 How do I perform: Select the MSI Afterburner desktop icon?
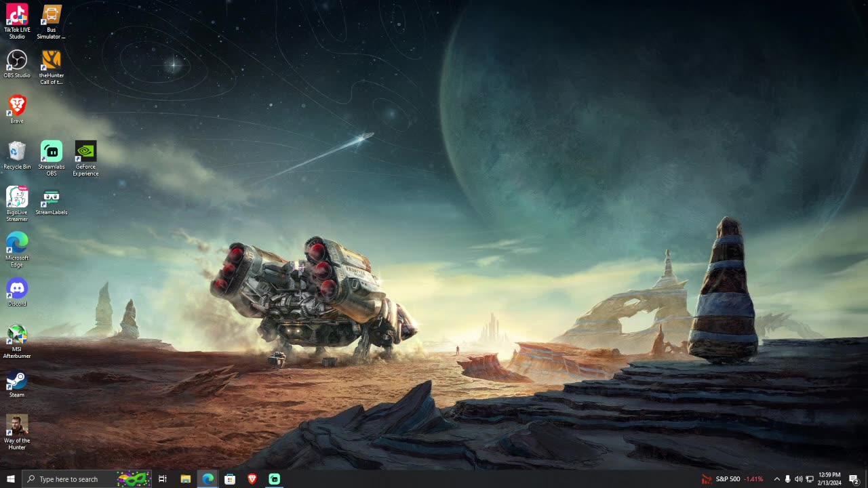pyautogui.click(x=17, y=341)
